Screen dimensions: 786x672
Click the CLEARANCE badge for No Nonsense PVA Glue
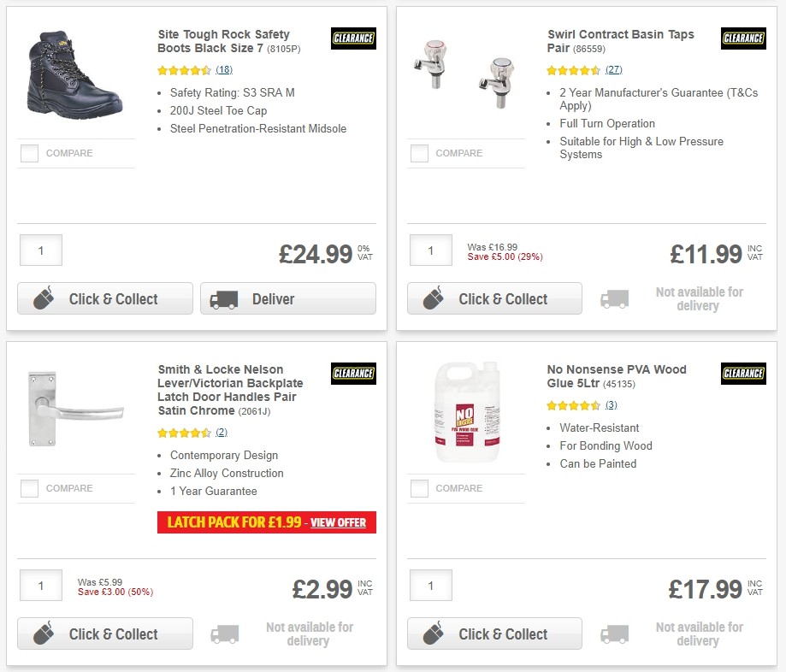(x=742, y=373)
